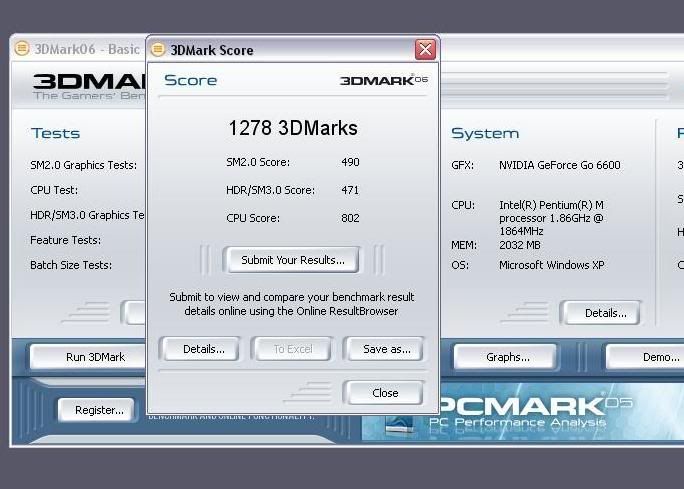684x489 pixels.
Task: Click the SM2.0 Score value 490
Action: [x=350, y=162]
